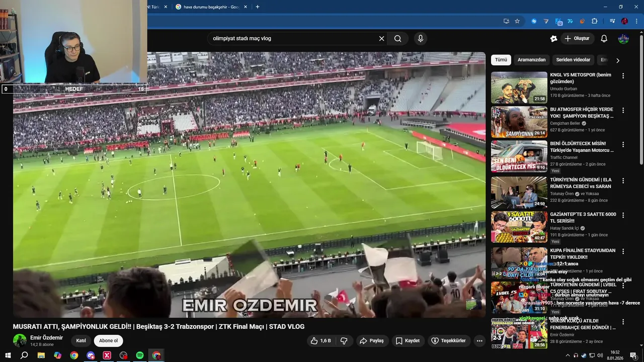Bookmark this page with the star icon
644x362 pixels.
tap(517, 21)
